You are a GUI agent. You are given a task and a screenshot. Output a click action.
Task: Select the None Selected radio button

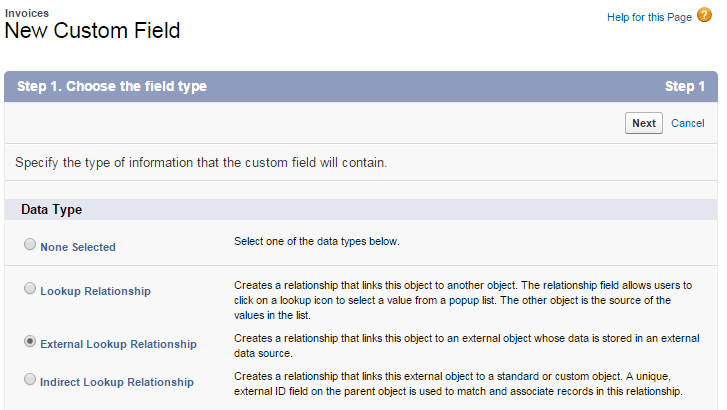coord(30,245)
